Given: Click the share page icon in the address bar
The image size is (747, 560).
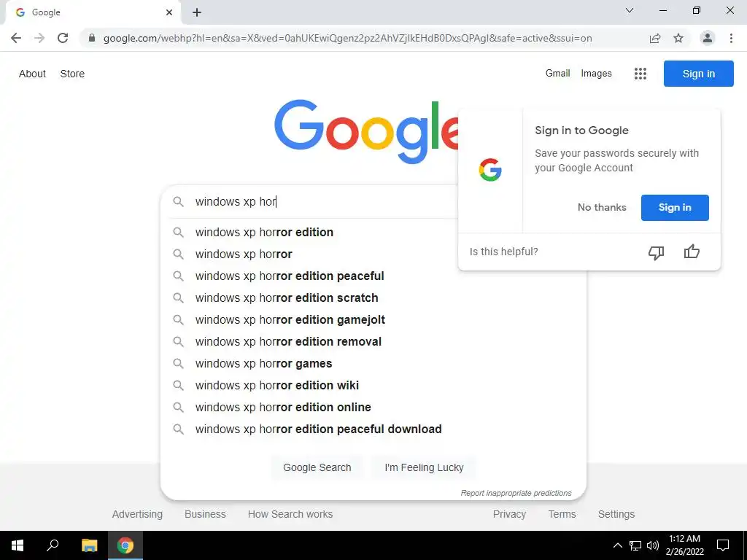Looking at the screenshot, I should click(655, 38).
